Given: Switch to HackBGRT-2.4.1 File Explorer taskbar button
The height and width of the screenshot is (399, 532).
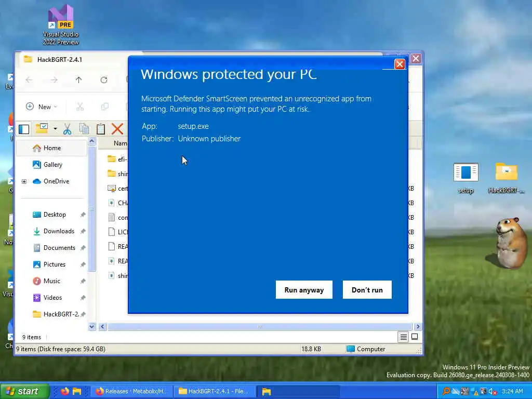Looking at the screenshot, I should click(215, 392).
